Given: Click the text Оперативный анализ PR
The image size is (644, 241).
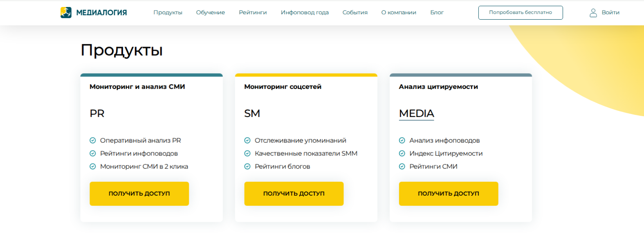Looking at the screenshot, I should pos(140,140).
